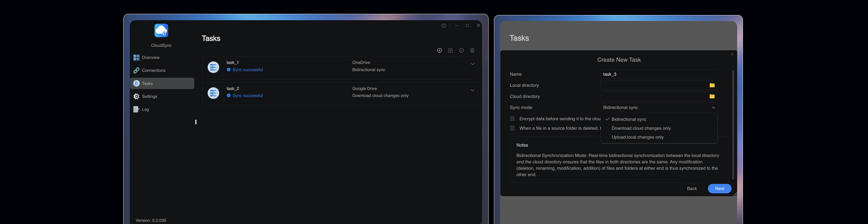
Task: Click the Back button
Action: click(x=692, y=189)
